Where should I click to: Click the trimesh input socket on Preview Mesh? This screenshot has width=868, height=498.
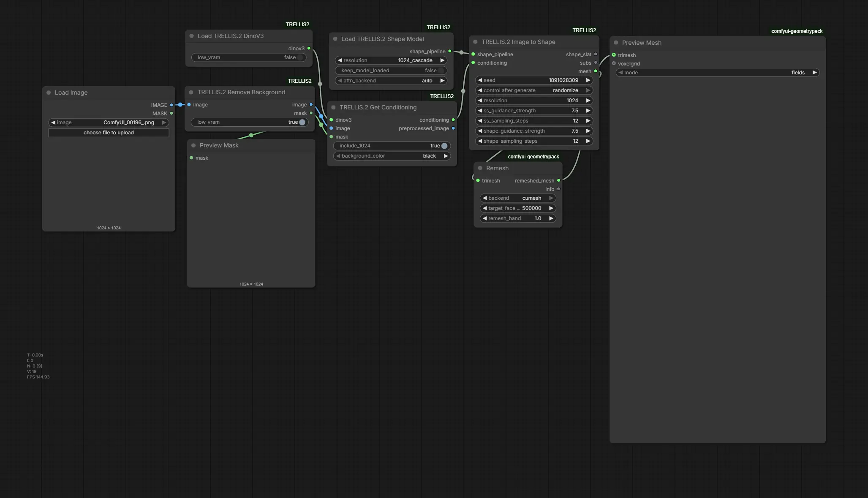pyautogui.click(x=614, y=55)
